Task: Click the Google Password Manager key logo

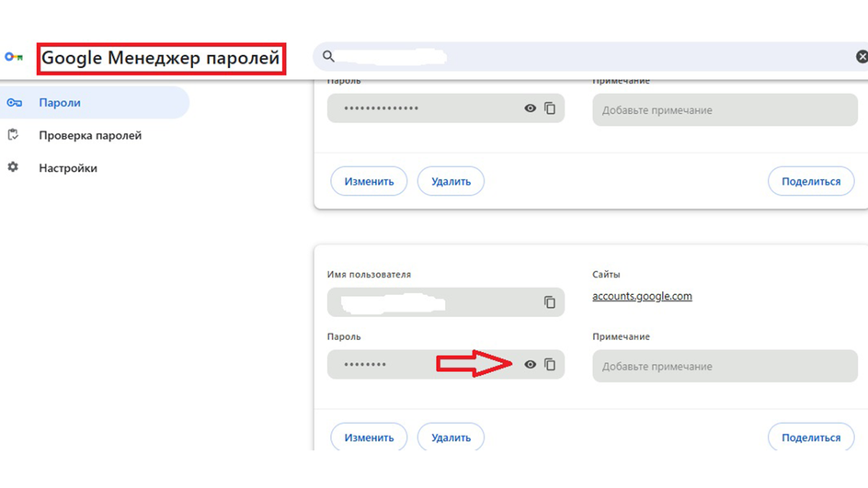Action: 14,56
